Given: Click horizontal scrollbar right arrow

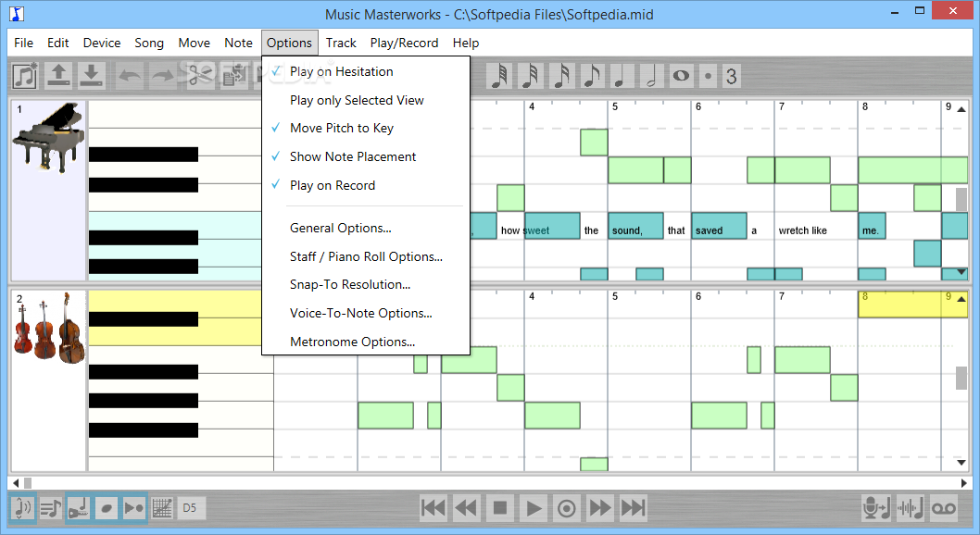Looking at the screenshot, I should 963,482.
